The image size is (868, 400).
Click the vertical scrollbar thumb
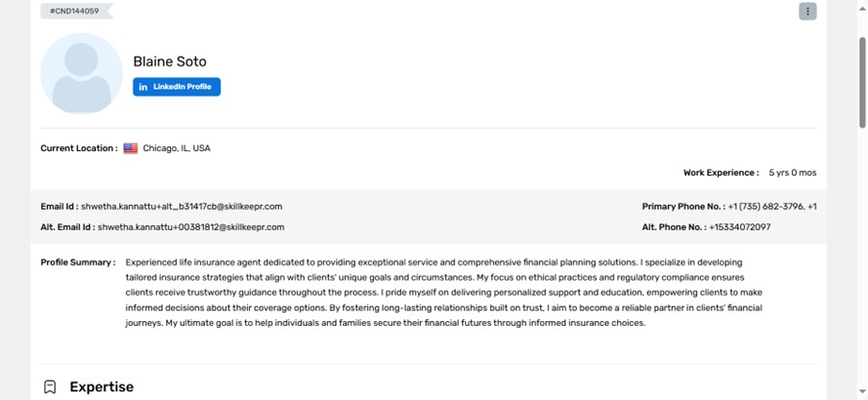[861, 82]
